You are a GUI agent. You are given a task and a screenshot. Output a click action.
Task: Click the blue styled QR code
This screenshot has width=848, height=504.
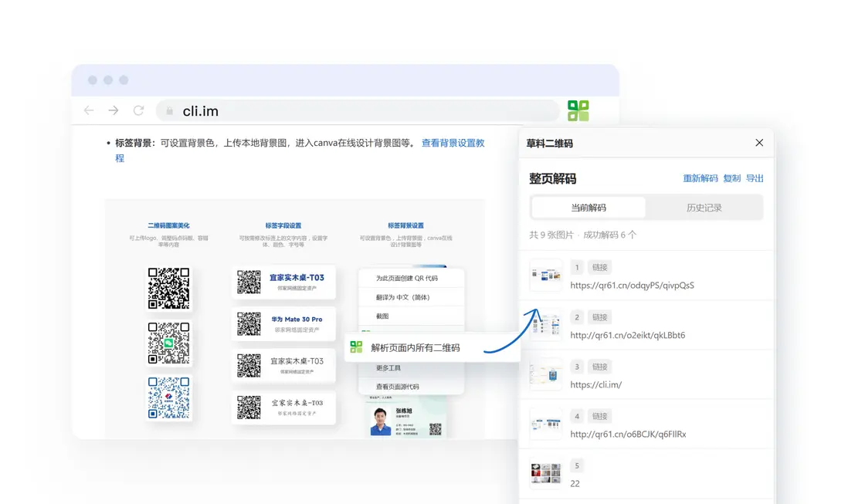pyautogui.click(x=168, y=397)
